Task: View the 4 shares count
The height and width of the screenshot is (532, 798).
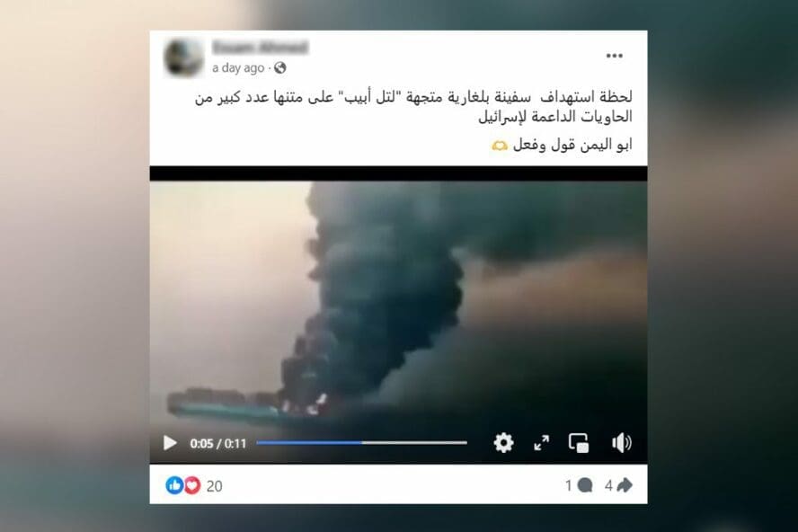Action: 608,485
